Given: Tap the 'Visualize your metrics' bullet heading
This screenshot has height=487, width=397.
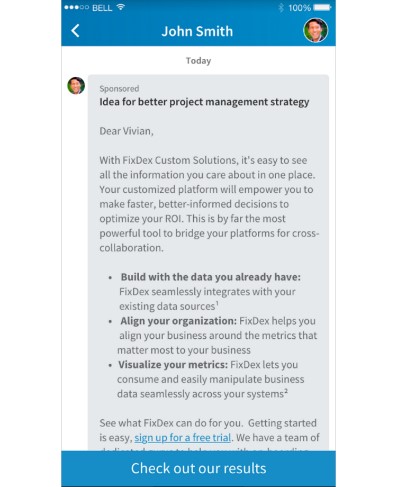Looking at the screenshot, I should (x=173, y=365).
